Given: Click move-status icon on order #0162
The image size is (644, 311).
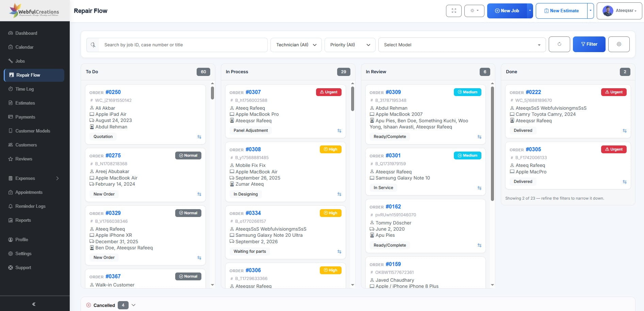Looking at the screenshot, I should pos(479,245).
